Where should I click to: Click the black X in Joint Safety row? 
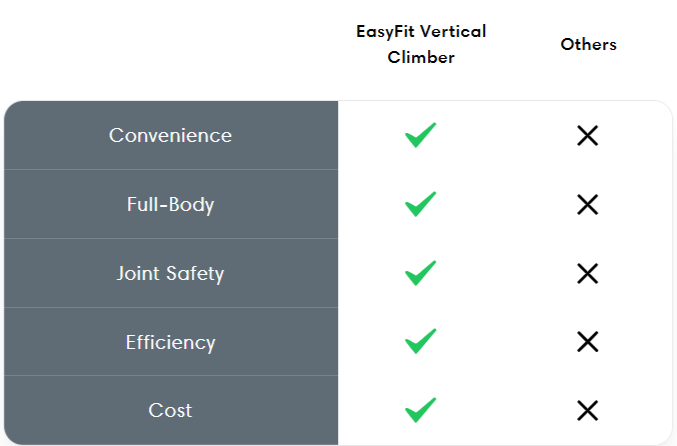tap(588, 273)
